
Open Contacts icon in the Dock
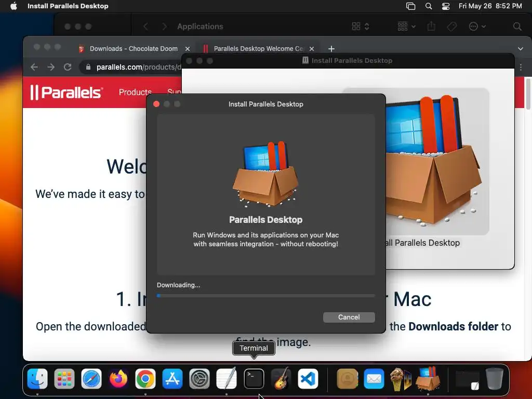347,379
